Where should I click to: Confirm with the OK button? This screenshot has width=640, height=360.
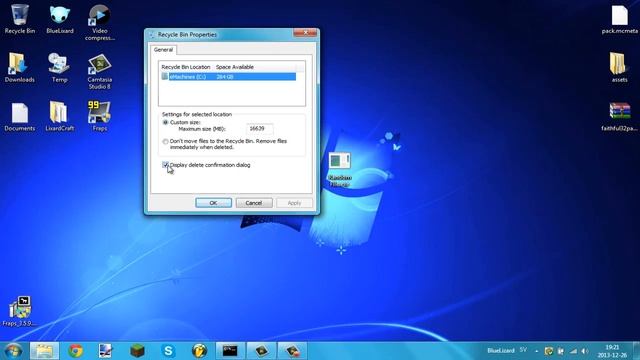213,203
